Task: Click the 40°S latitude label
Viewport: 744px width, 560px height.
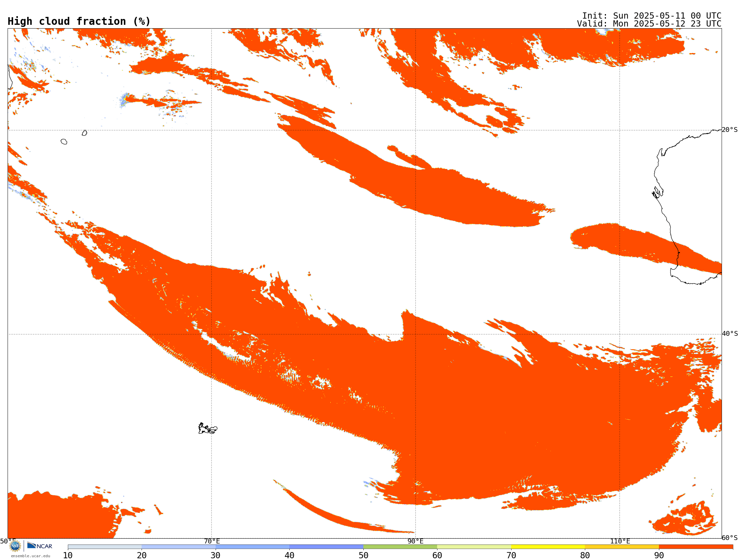Action: tap(730, 334)
